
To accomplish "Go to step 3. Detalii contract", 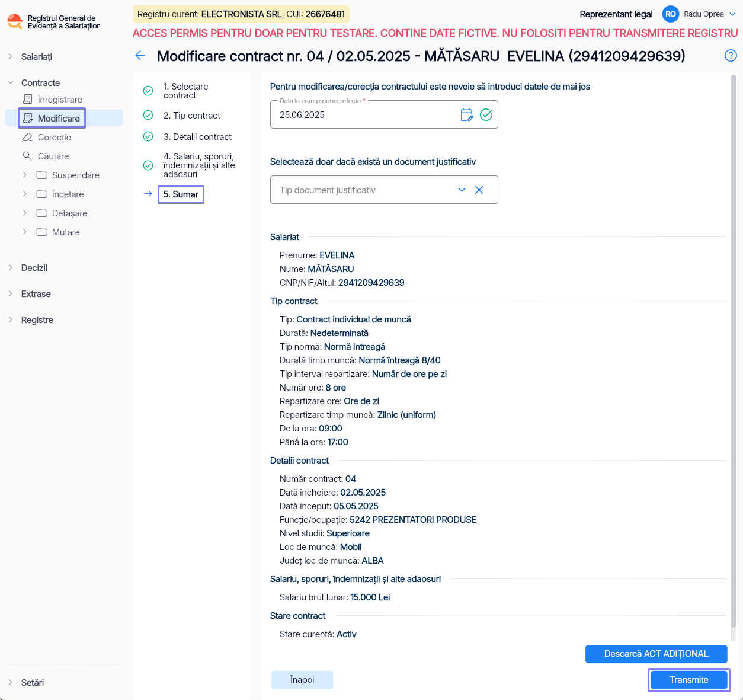I will click(x=197, y=136).
